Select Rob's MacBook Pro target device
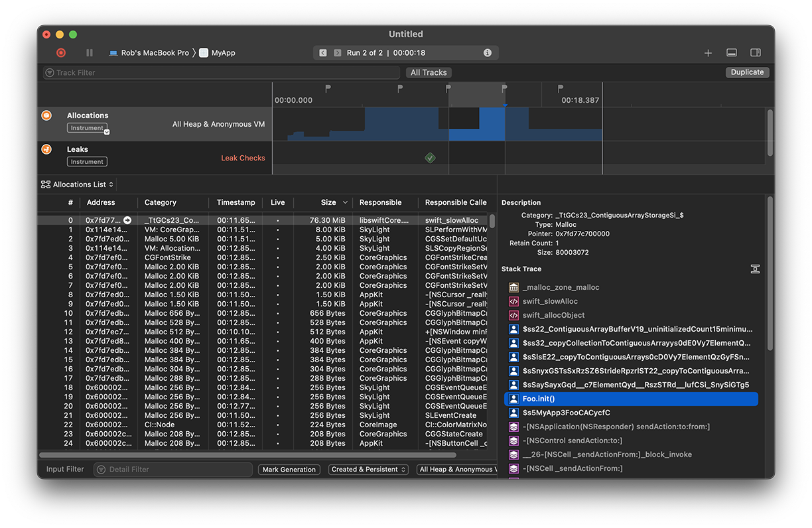 [x=149, y=52]
